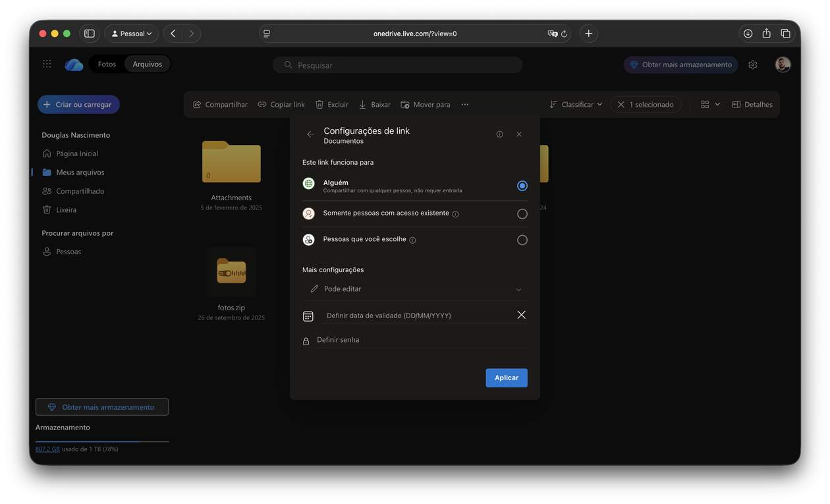The image size is (830, 504).
Task: Choose Pessoas que você escolhe option
Action: pyautogui.click(x=522, y=240)
